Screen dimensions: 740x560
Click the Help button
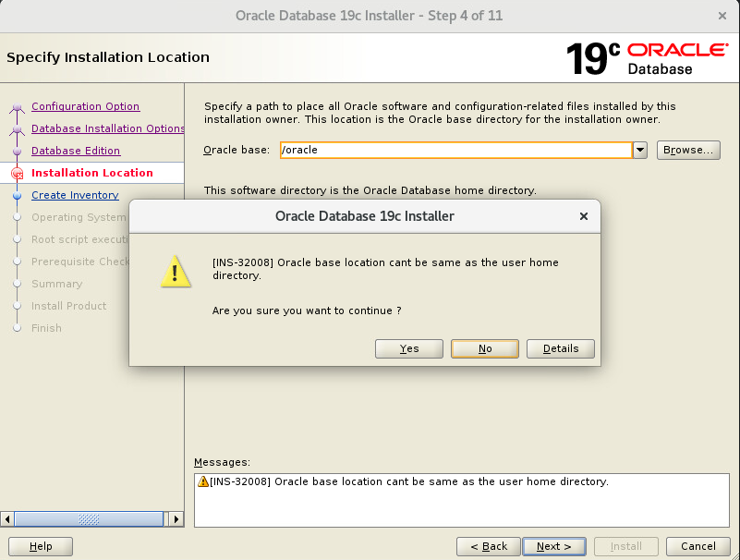[x=41, y=546]
